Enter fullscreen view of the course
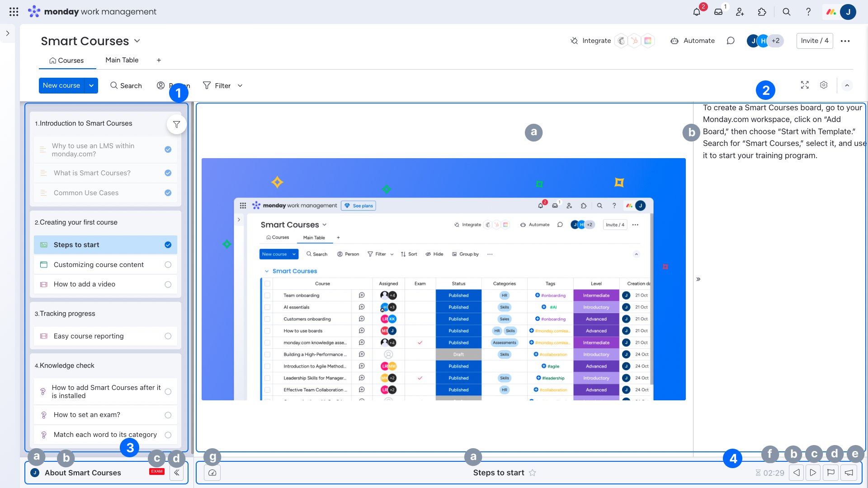The image size is (868, 488). pyautogui.click(x=805, y=85)
